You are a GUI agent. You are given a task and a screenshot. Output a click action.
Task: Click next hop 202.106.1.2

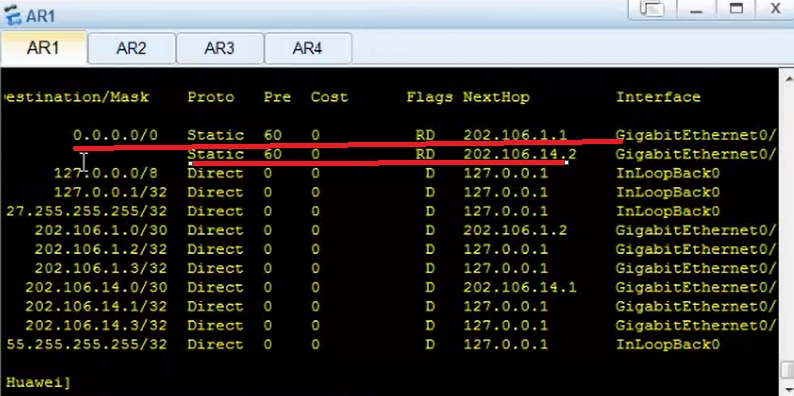point(515,230)
